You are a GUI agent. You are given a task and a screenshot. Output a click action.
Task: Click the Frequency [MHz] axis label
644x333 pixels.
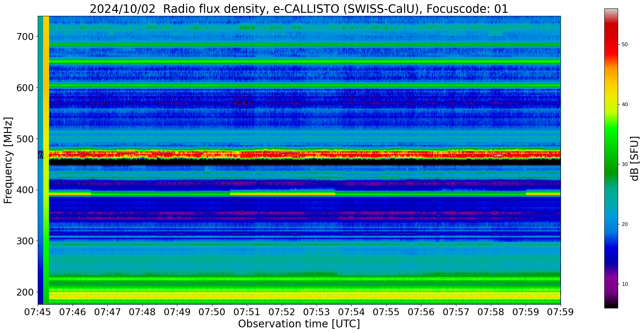[x=8, y=160]
